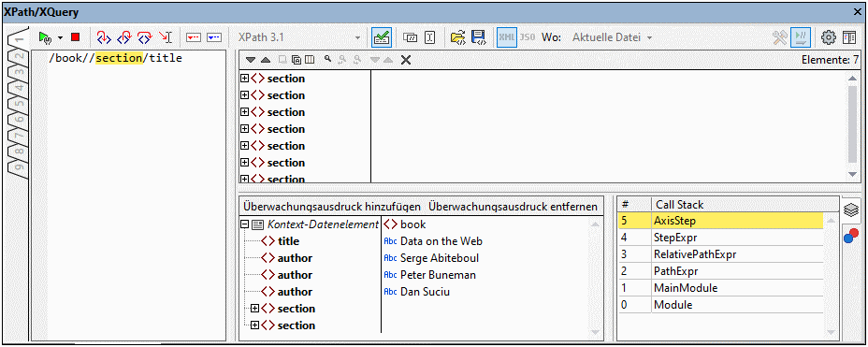Click the Call Stack column header
868x347 pixels.
tap(745, 205)
